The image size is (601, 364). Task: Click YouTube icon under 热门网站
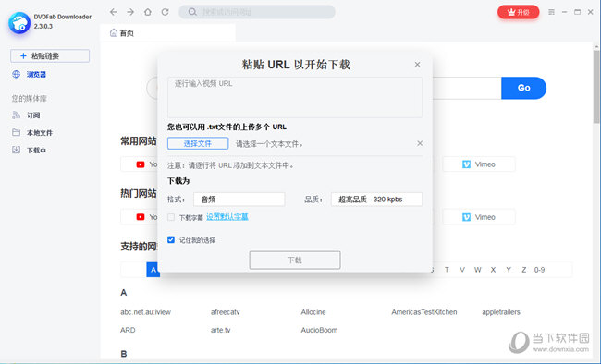point(141,217)
